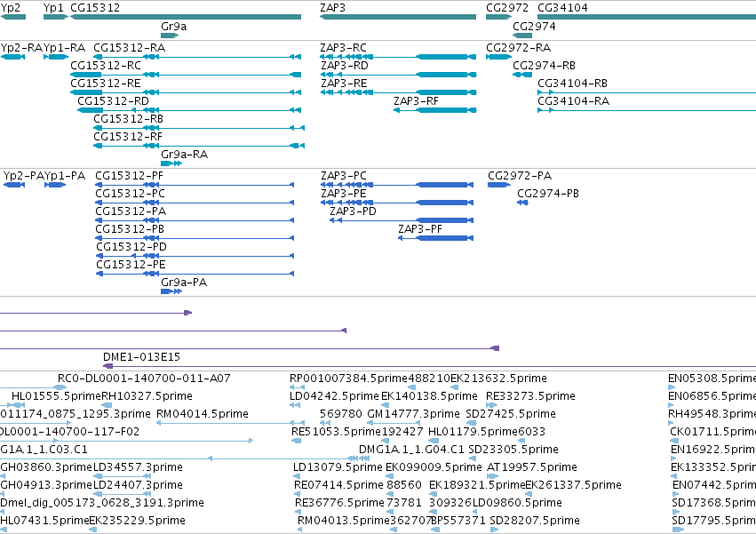The height and width of the screenshot is (534, 756).
Task: Click the CG2972 gene label
Action: tap(507, 8)
